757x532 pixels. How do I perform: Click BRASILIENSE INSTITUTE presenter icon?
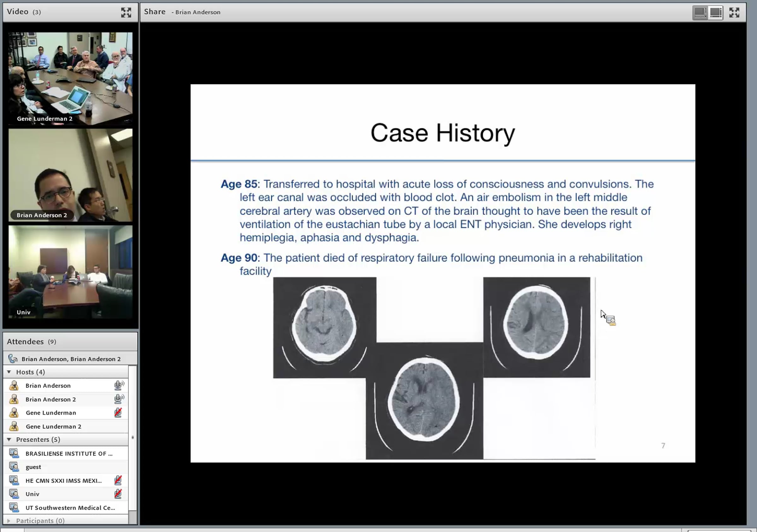(14, 453)
